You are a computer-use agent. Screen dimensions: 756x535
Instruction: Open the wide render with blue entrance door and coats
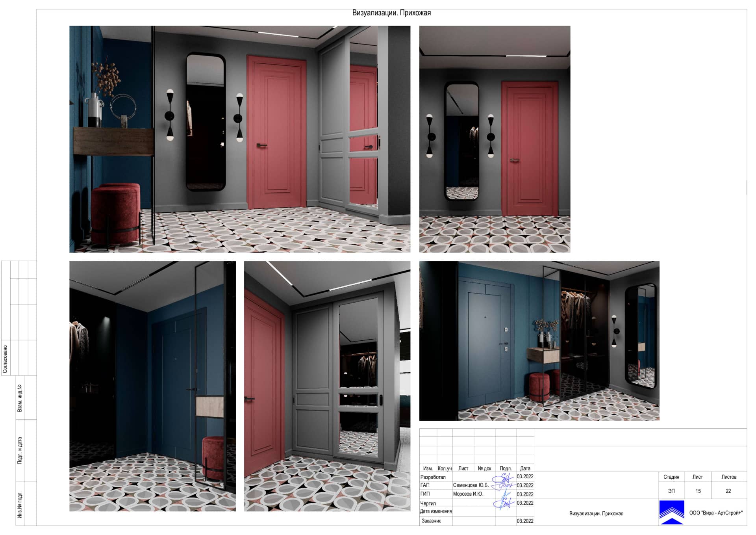point(539,341)
